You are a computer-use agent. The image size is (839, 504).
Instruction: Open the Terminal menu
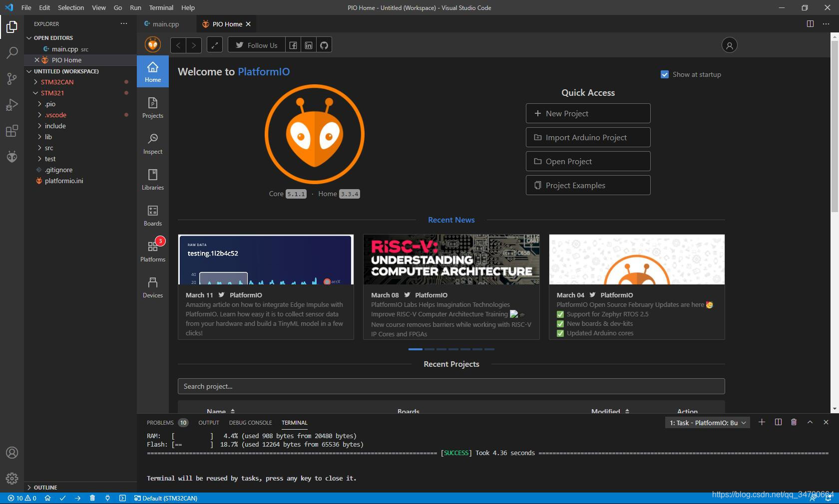coord(161,7)
